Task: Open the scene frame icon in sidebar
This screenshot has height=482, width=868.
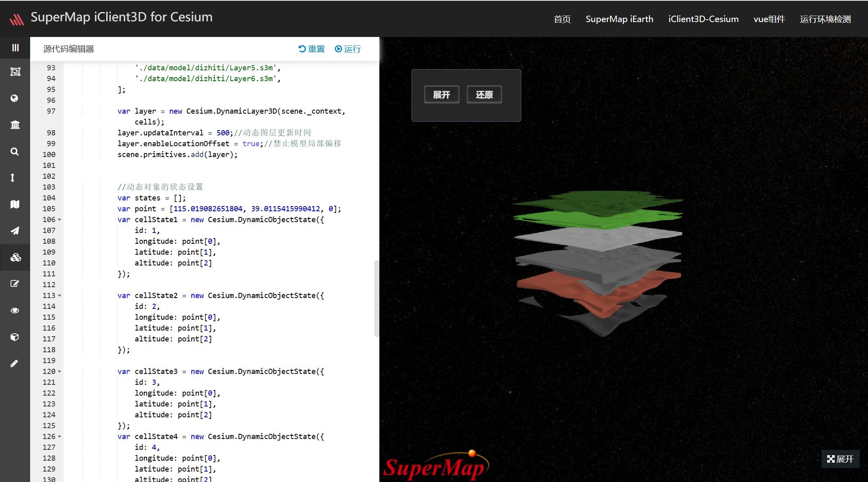Action: click(x=15, y=72)
